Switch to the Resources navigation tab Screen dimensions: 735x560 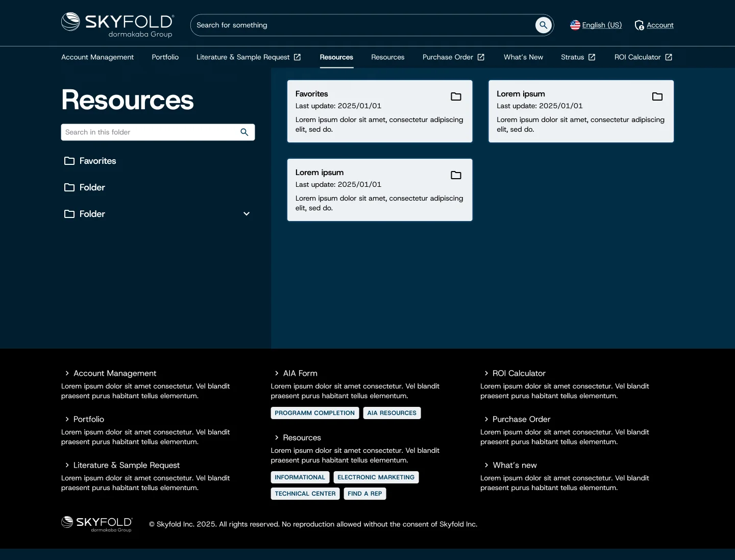coord(336,57)
